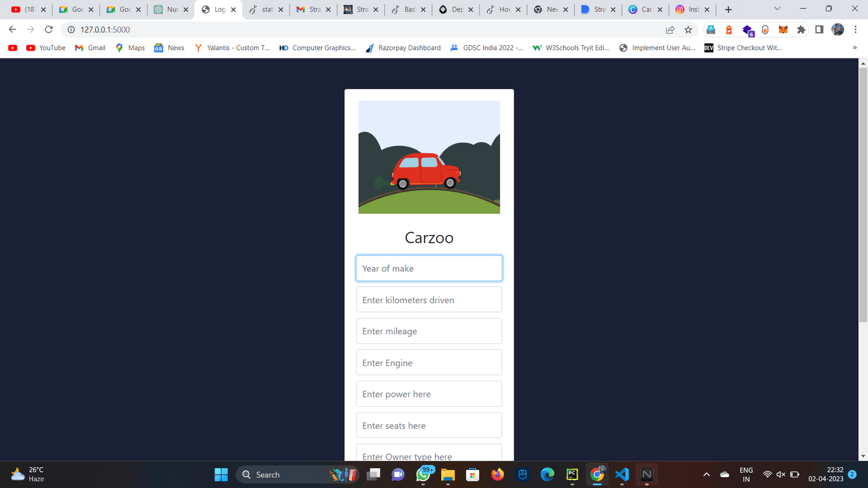Image resolution: width=868 pixels, height=488 pixels.
Task: Click the red car illustration
Action: [426, 170]
